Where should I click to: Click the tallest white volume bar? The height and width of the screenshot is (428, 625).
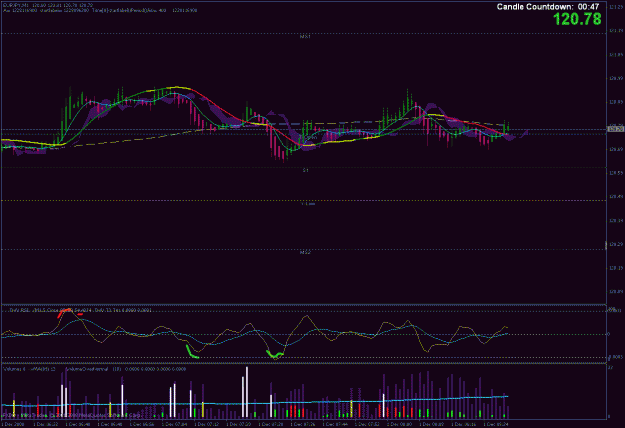[247, 392]
